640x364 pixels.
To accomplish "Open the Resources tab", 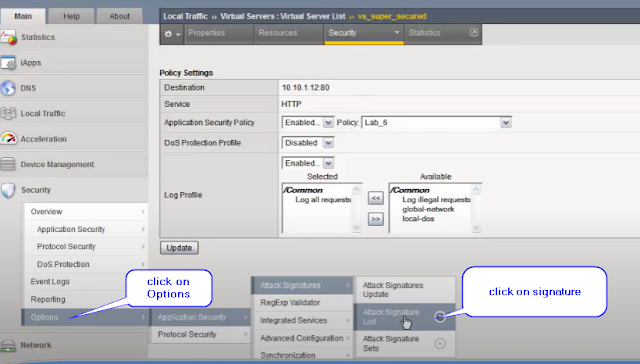I will 289,33.
